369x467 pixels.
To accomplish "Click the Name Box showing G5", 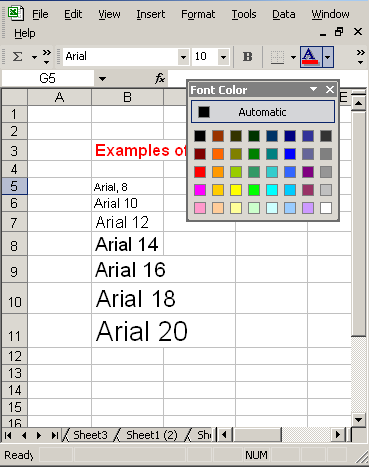I will coord(47,79).
